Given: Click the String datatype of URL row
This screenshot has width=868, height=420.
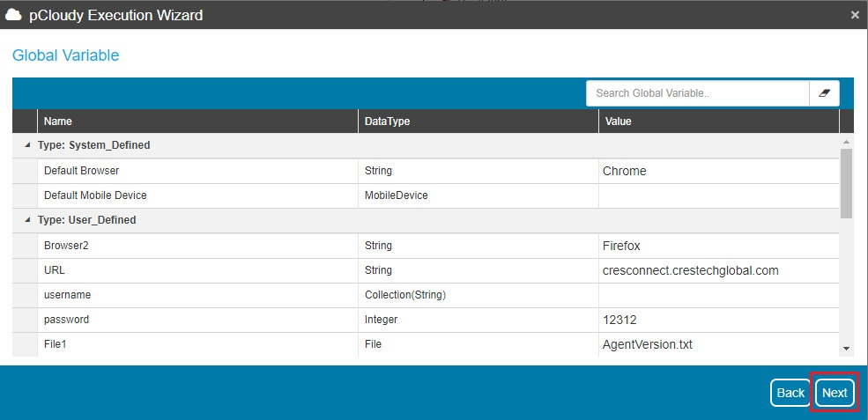Looking at the screenshot, I should 479,270.
